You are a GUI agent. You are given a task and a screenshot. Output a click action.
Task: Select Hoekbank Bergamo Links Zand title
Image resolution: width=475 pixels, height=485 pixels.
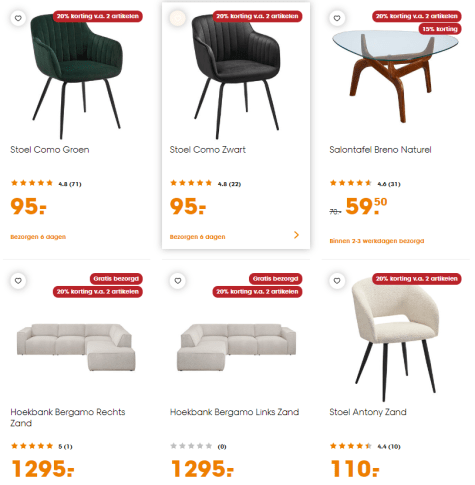(x=234, y=412)
